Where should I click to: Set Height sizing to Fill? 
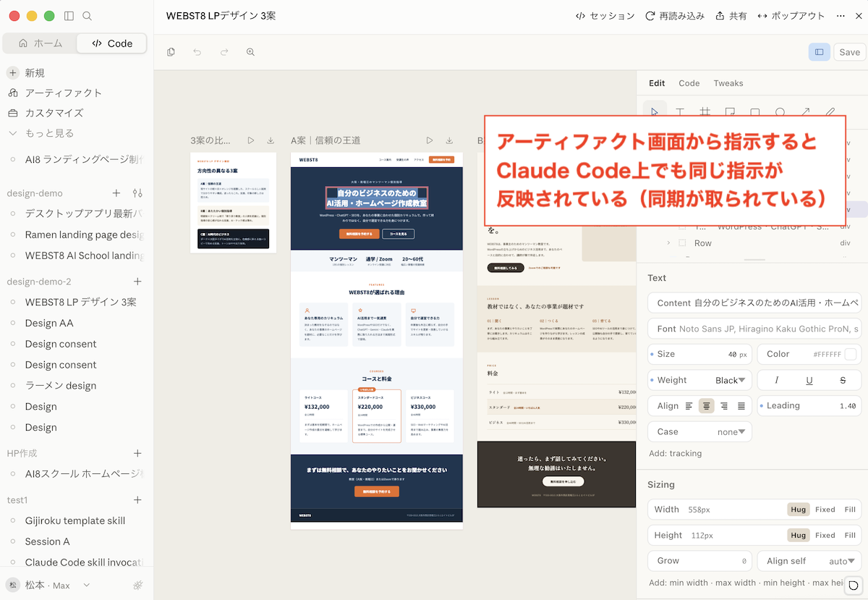(850, 536)
